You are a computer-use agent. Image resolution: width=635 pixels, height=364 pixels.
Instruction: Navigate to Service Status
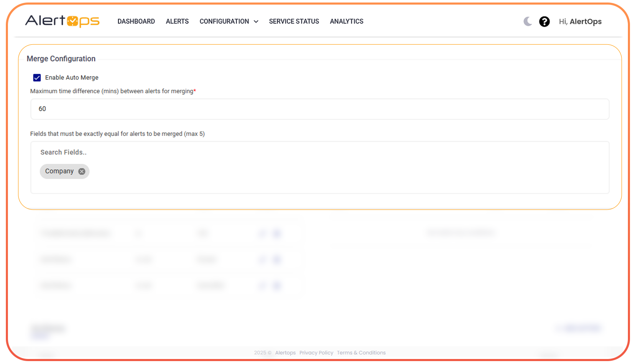pos(294,21)
